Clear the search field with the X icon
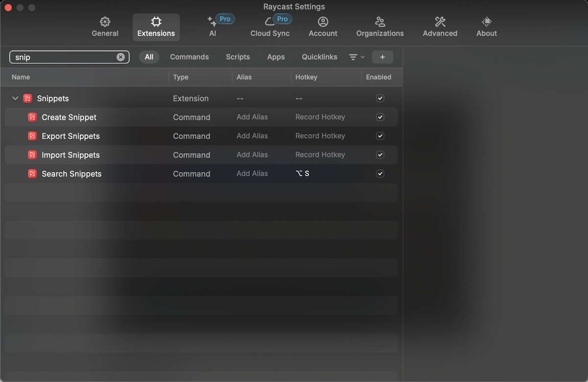This screenshot has width=588, height=382. tap(121, 57)
